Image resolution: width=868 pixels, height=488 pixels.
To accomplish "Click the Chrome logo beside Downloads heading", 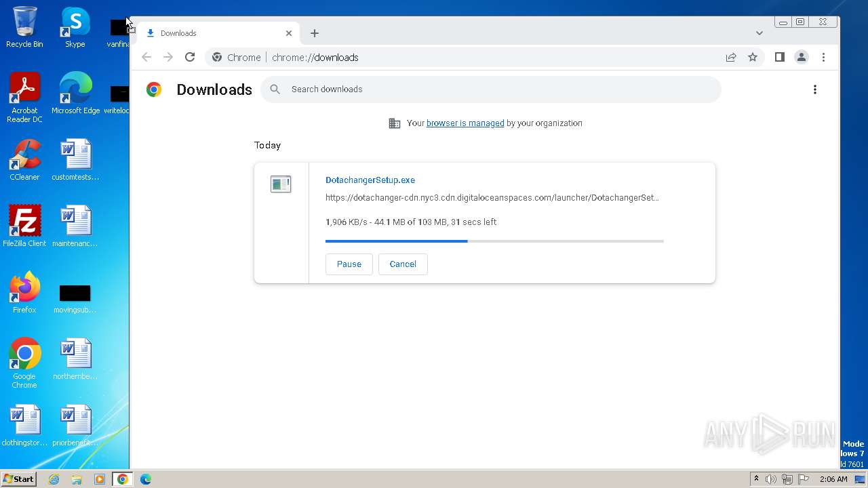I will point(154,89).
